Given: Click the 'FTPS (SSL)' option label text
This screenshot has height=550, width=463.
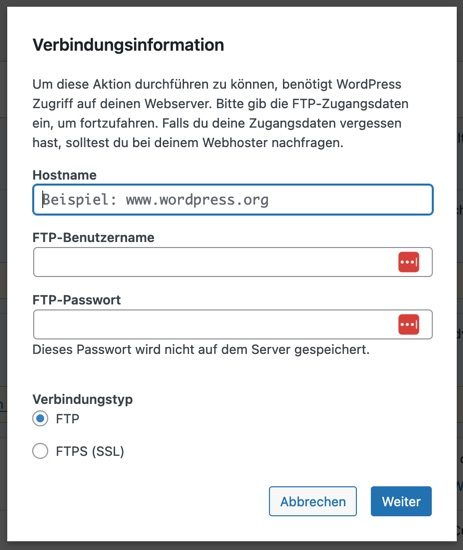Looking at the screenshot, I should pos(90,451).
